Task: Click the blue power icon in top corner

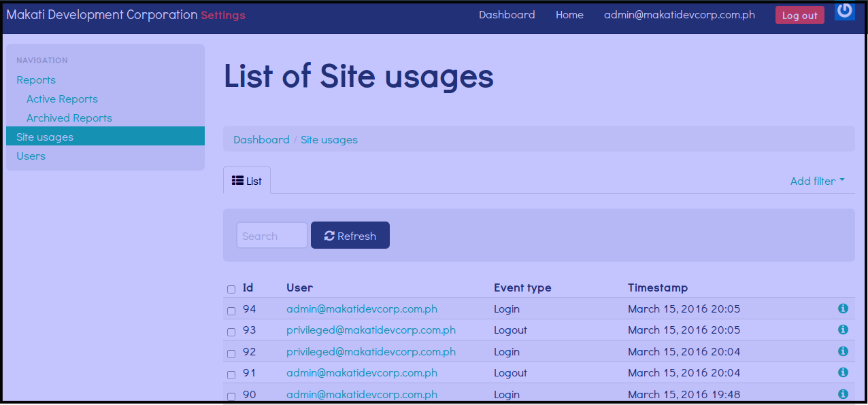Action: pyautogui.click(x=844, y=11)
